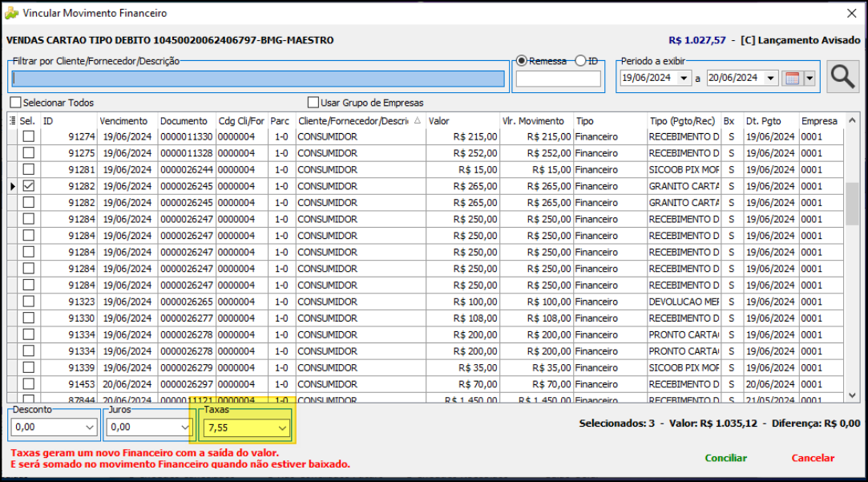Sort by the Vencimento column header
The image size is (868, 482).
[x=127, y=121]
